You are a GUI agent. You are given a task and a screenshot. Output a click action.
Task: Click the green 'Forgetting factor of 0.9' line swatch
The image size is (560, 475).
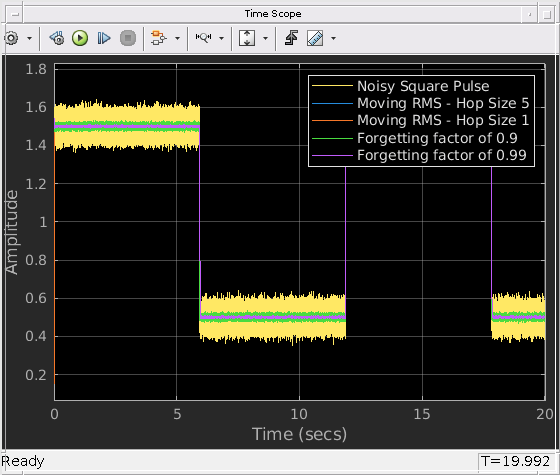332,138
